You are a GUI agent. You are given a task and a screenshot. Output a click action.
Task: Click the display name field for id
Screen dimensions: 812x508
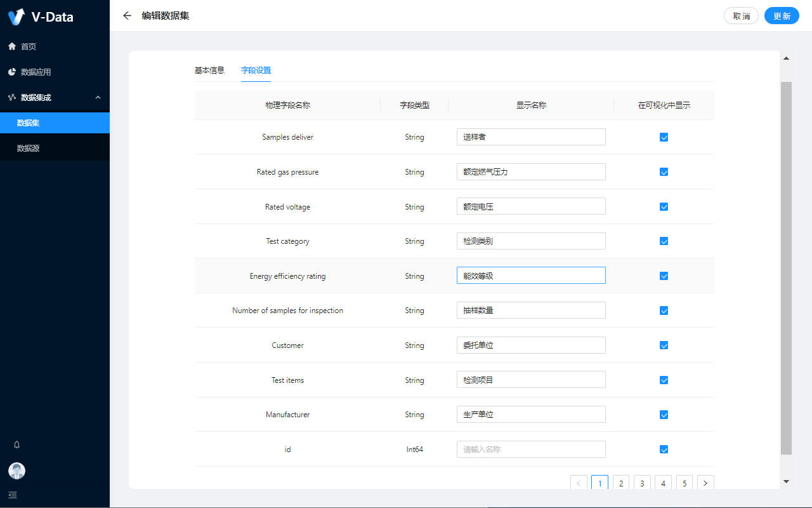point(531,450)
